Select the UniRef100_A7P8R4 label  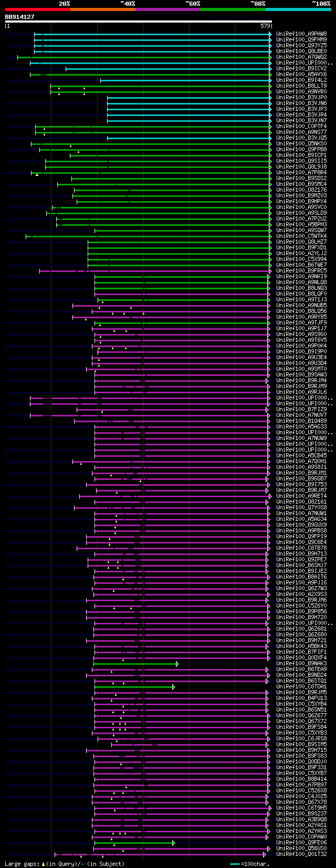tap(301, 172)
